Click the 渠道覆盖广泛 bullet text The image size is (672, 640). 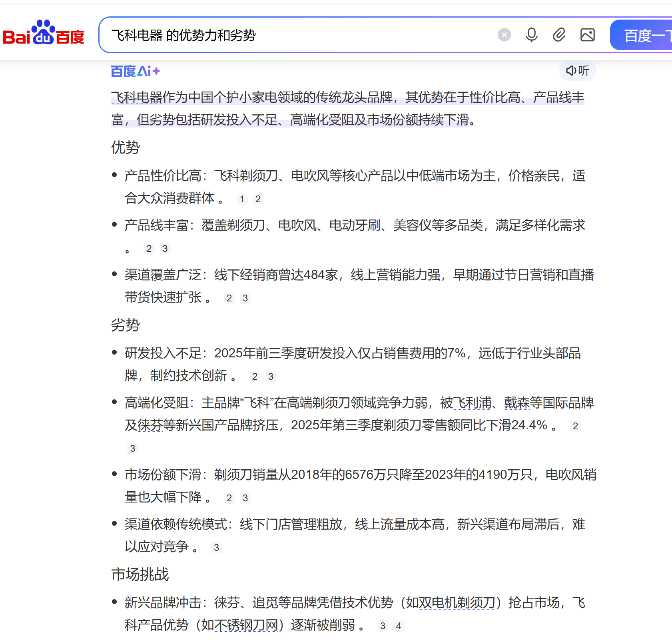(x=359, y=286)
